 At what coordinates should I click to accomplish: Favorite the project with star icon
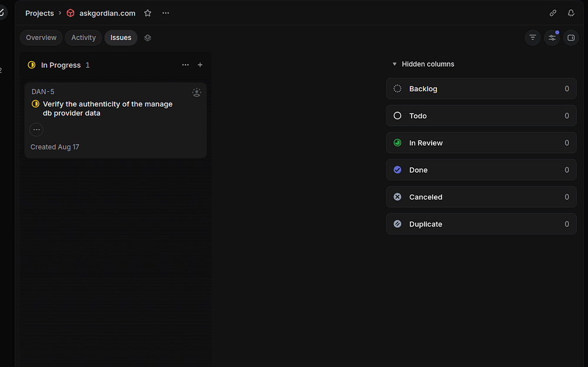(148, 13)
